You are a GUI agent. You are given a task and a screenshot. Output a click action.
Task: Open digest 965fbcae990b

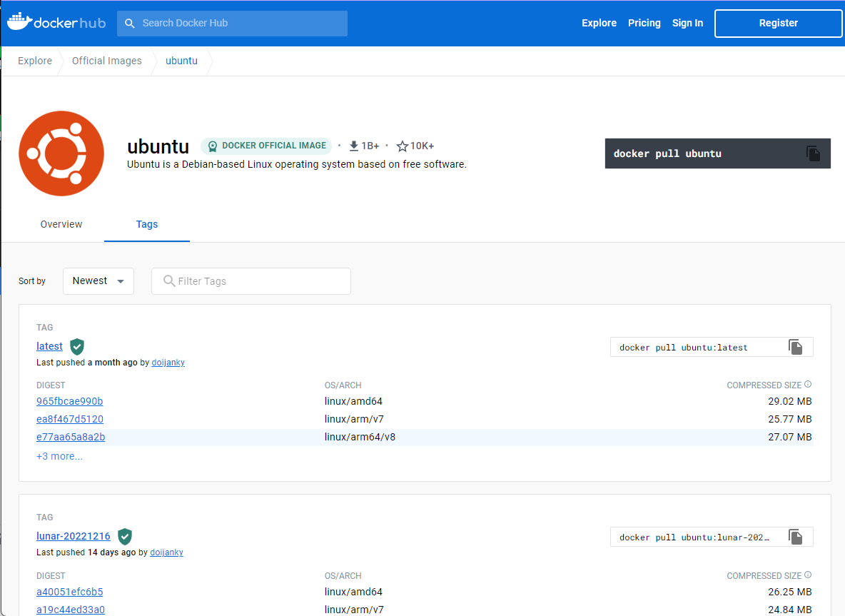(69, 401)
